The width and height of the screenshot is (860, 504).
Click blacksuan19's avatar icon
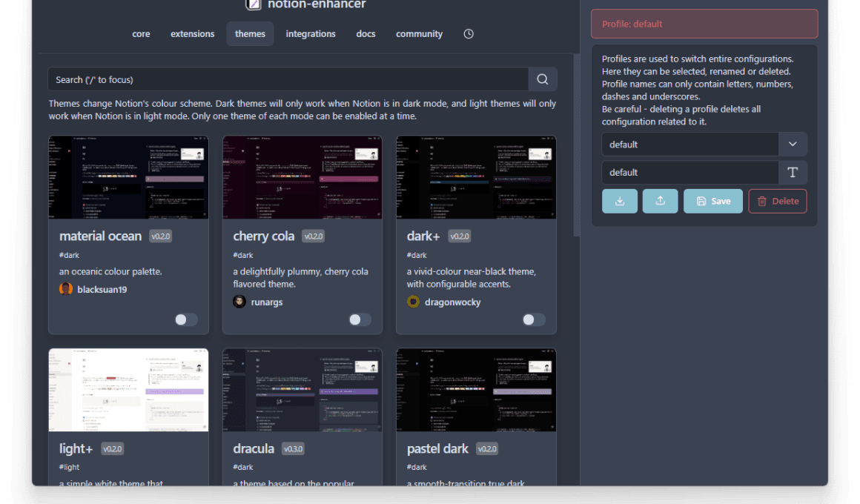(66, 289)
